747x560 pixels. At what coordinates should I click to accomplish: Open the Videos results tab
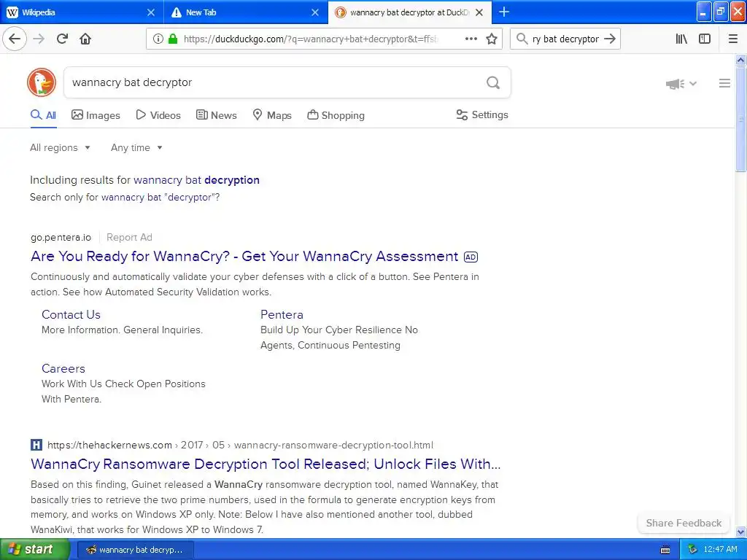tap(158, 115)
